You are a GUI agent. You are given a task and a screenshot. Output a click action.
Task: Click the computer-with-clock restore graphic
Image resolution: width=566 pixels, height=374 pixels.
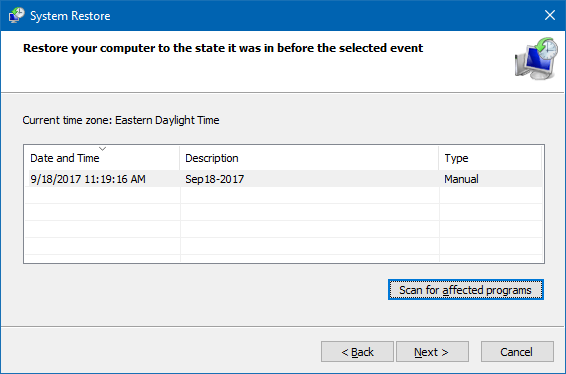(536, 58)
